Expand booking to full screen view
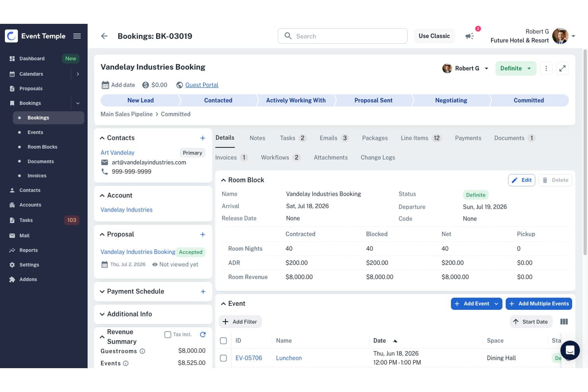This screenshot has width=588, height=392. tap(563, 68)
